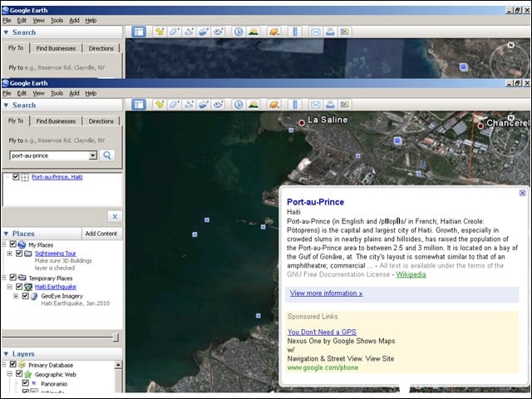532x399 pixels.
Task: Select Find Businesses tab in front window
Action: click(56, 121)
